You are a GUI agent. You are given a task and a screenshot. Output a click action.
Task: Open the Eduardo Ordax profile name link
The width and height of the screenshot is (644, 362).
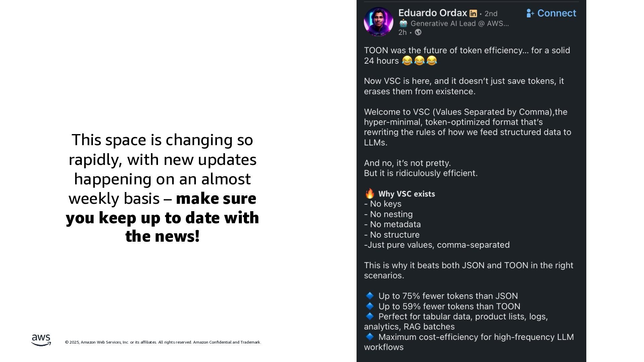432,13
